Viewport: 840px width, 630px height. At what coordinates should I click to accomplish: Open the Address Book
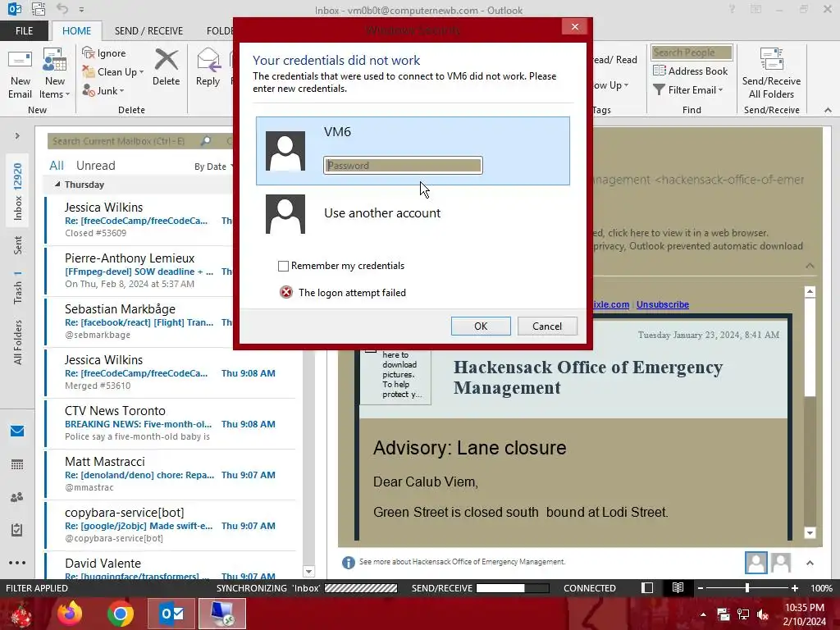690,71
